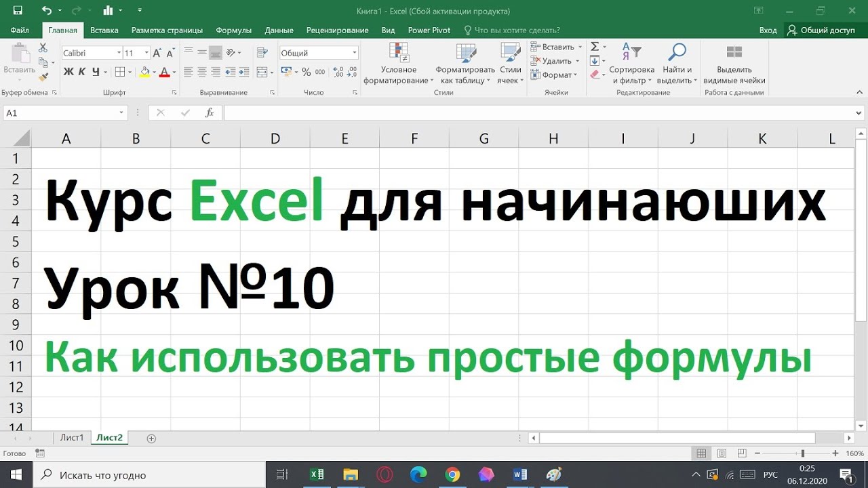Open Найти и выделить menu

[x=677, y=63]
